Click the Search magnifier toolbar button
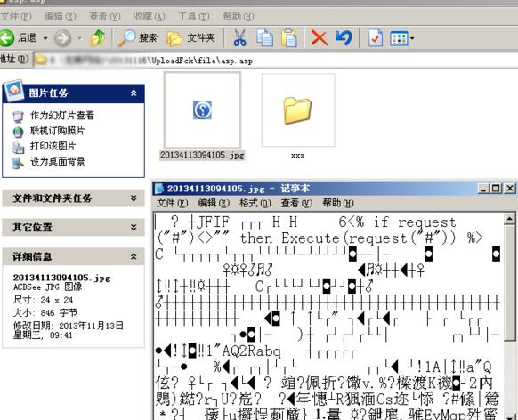The width and height of the screenshot is (518, 420). 138,38
